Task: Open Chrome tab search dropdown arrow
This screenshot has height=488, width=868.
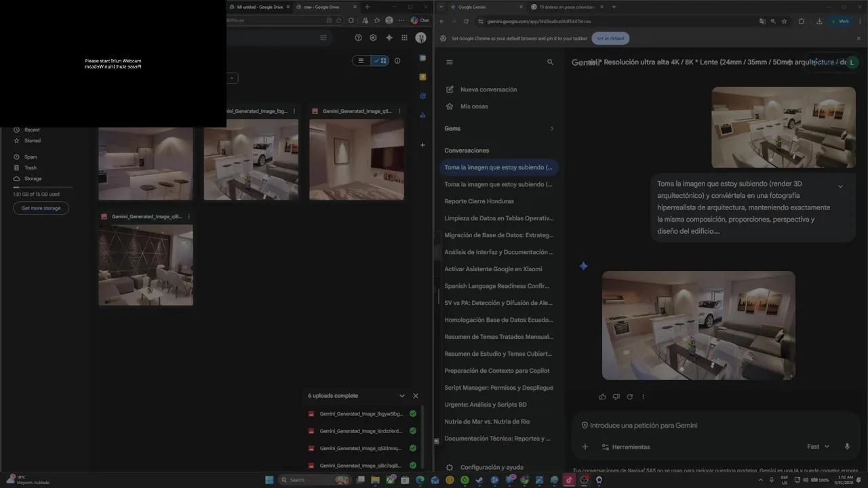Action: click(441, 7)
